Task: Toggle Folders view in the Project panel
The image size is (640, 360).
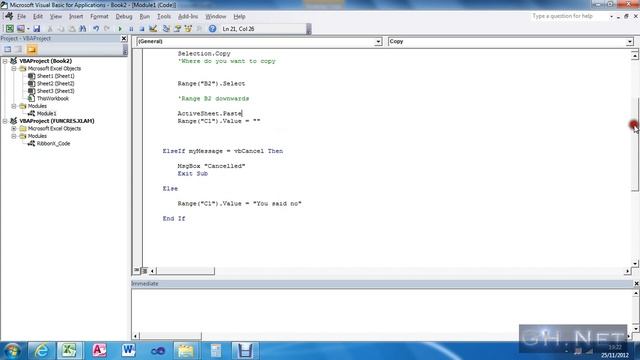Action: tap(32, 49)
